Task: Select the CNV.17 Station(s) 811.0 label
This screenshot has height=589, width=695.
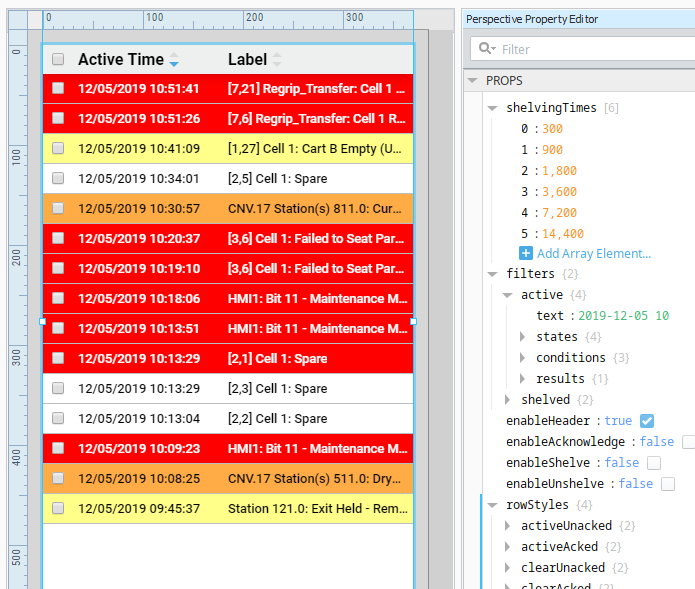Action: 315,208
